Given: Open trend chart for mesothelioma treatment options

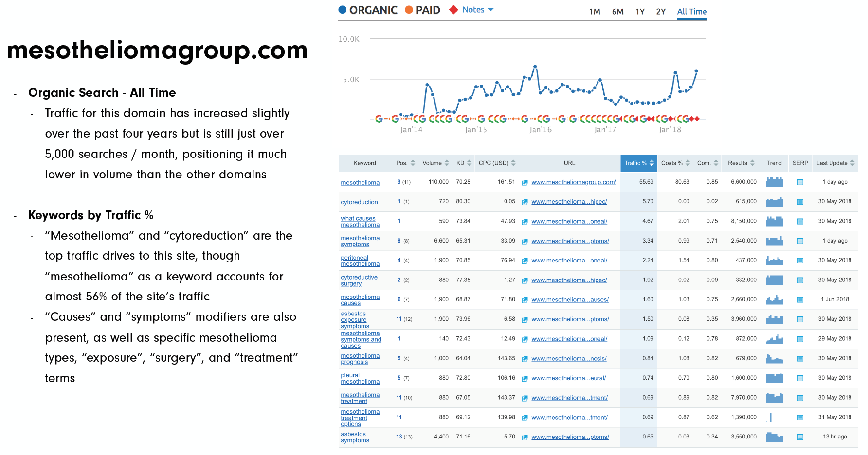Looking at the screenshot, I should click(774, 417).
